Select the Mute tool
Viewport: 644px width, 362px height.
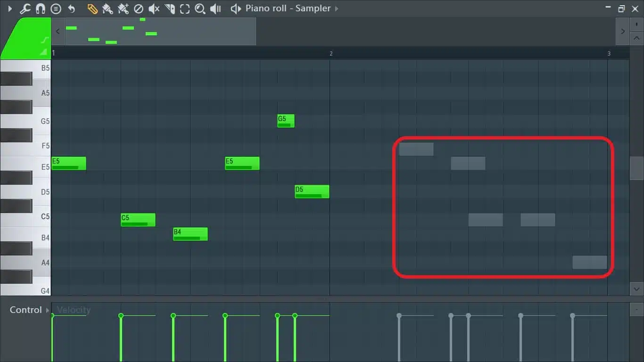tap(154, 8)
